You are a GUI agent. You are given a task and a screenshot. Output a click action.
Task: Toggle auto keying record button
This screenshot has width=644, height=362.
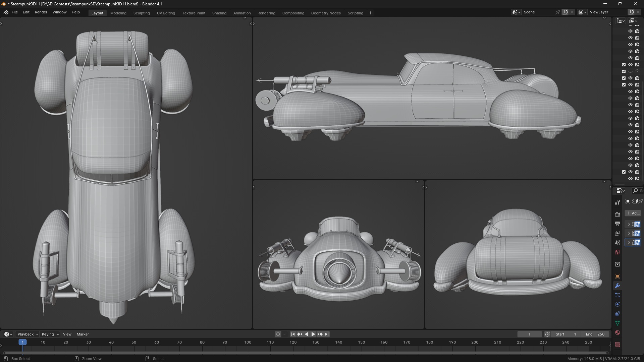278,334
